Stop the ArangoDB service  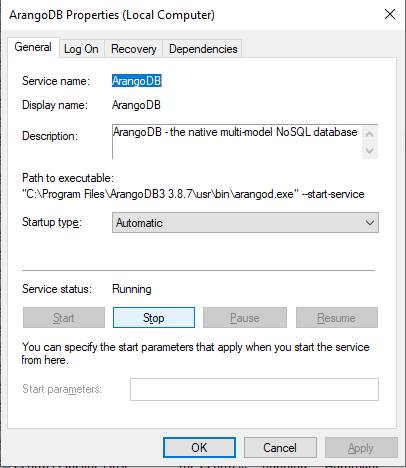click(154, 318)
